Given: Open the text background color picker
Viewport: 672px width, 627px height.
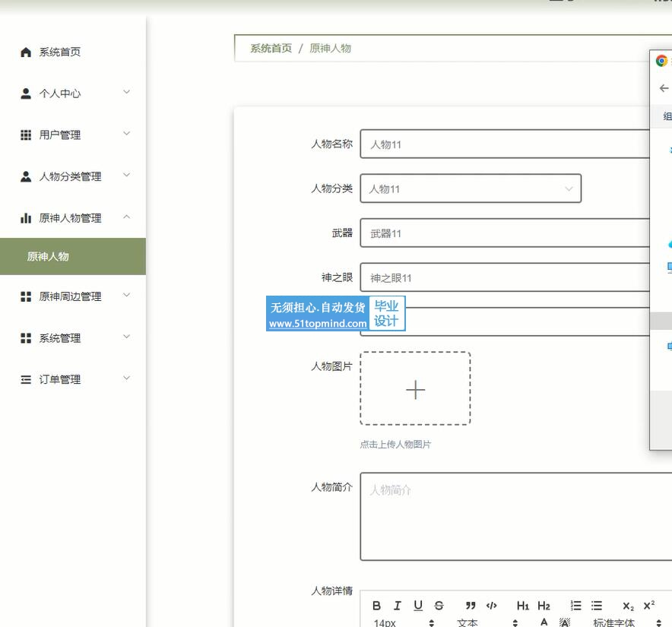Looking at the screenshot, I should click(565, 622).
